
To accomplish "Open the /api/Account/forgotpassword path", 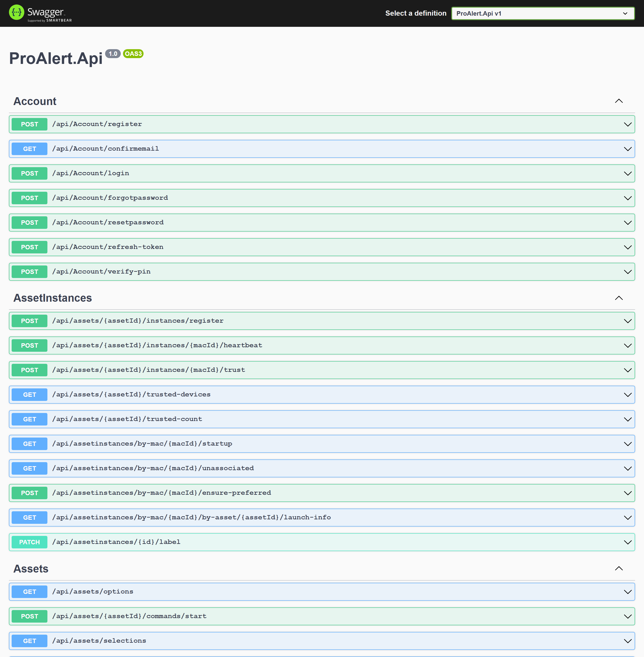I will 110,198.
